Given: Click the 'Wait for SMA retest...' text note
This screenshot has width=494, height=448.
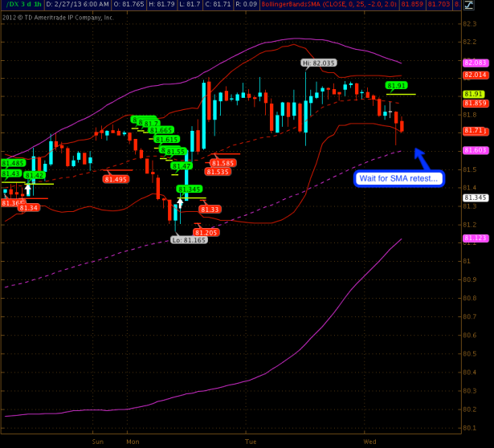Looking at the screenshot, I should click(x=399, y=178).
